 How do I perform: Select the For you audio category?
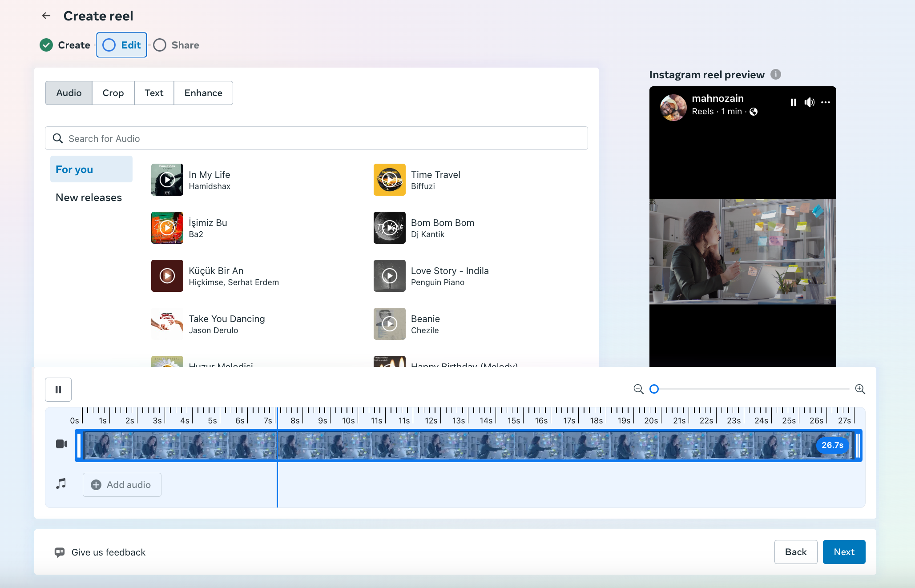[91, 169]
